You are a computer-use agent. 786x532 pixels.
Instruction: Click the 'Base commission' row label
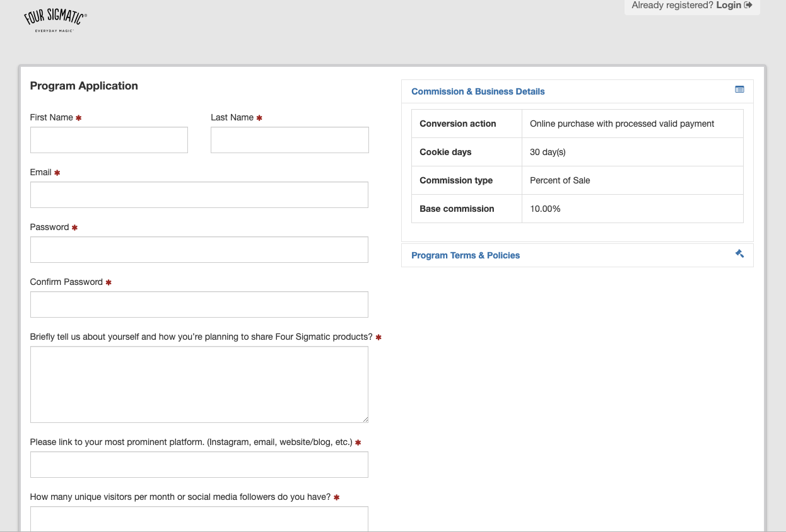pos(457,209)
